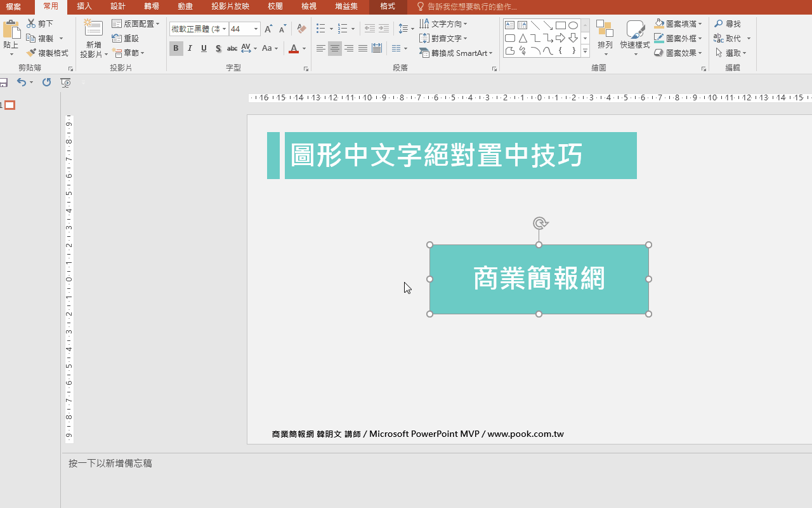Screen dimensions: 812x508
Task: Click the Paste (貼上) clipboard icon
Action: coord(11,30)
